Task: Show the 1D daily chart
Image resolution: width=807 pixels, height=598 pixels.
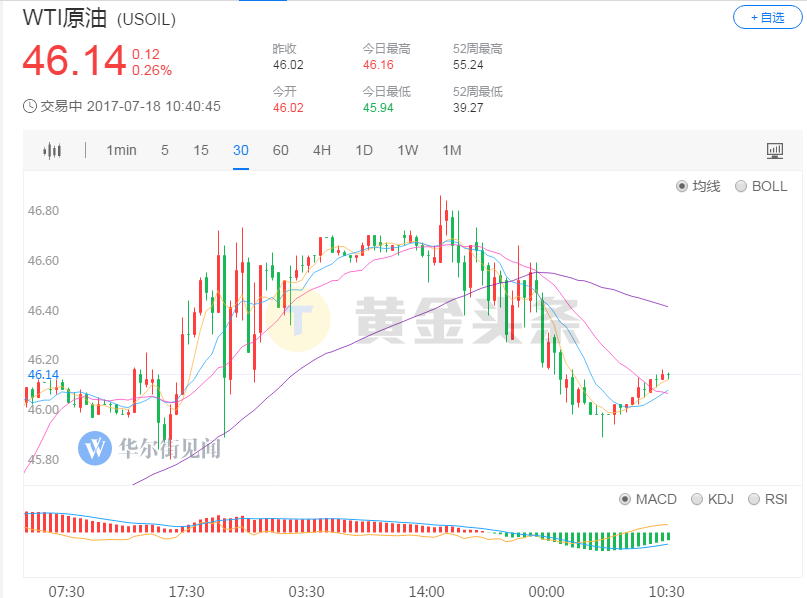Action: pos(364,150)
